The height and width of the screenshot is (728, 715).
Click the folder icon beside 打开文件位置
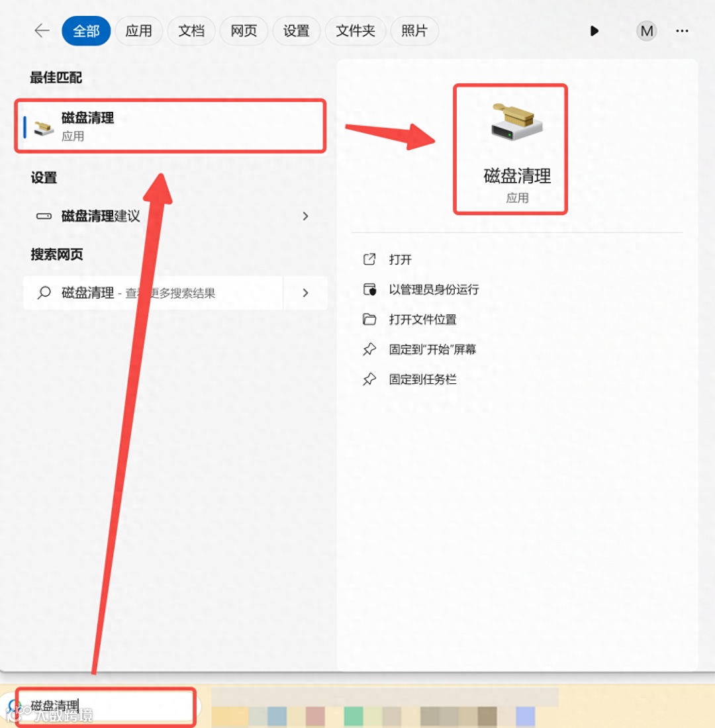pos(369,319)
